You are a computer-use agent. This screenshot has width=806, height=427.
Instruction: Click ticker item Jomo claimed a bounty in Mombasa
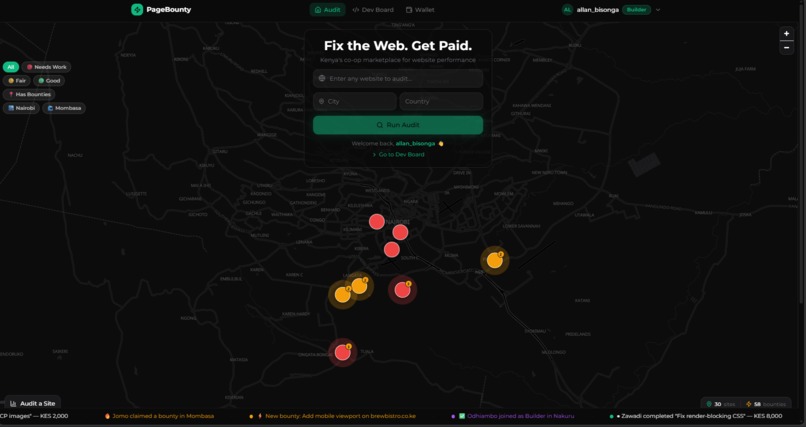tap(159, 416)
